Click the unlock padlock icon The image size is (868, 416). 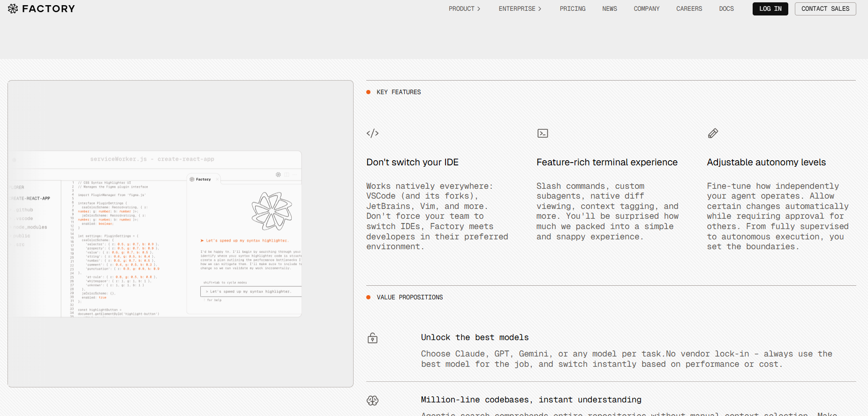tap(372, 338)
